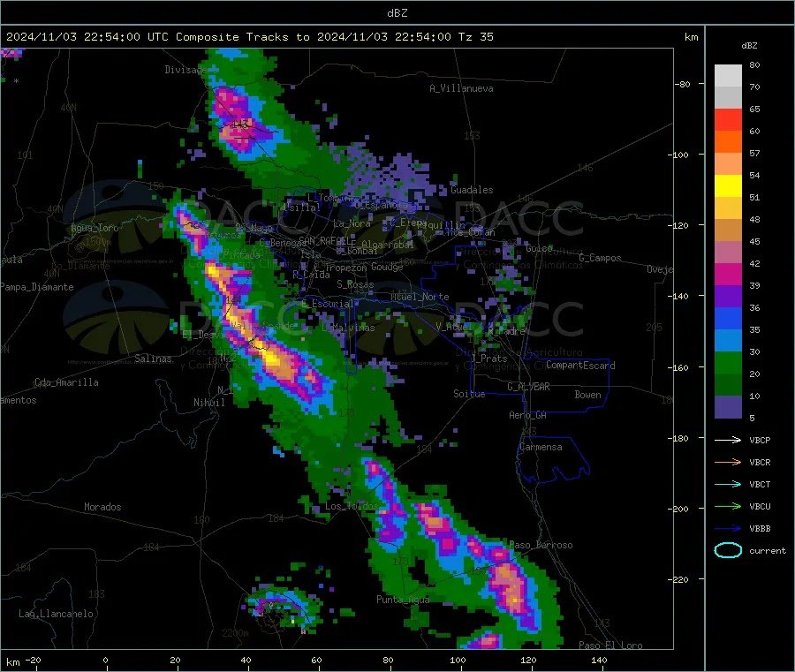Click the dark blue VBBB arrow icon
Viewport: 795px width, 672px height.
(728, 528)
